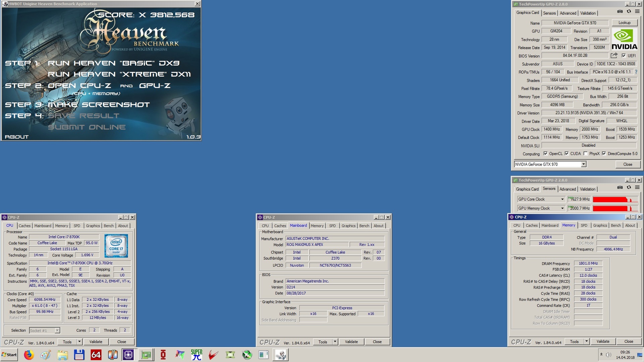Switch to Heaven Benchmark robot taskbar icon
This screenshot has height=362, width=644.
280,355
